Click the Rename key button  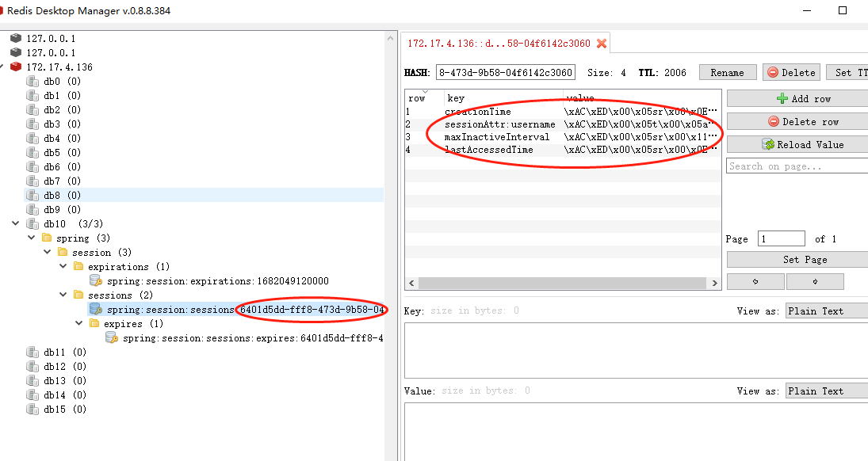click(727, 73)
